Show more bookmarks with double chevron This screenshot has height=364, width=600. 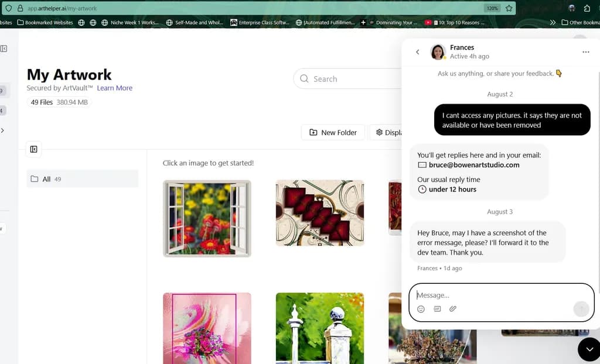click(552, 23)
